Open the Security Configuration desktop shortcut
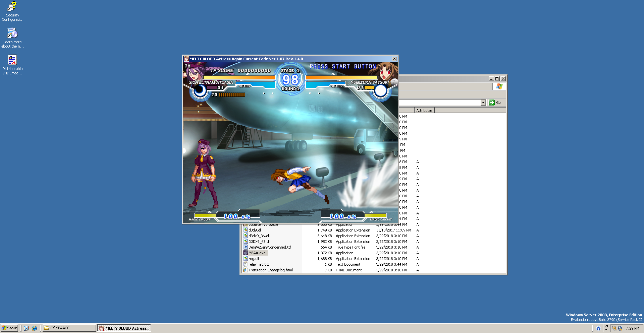This screenshot has height=333, width=644. tap(12, 7)
